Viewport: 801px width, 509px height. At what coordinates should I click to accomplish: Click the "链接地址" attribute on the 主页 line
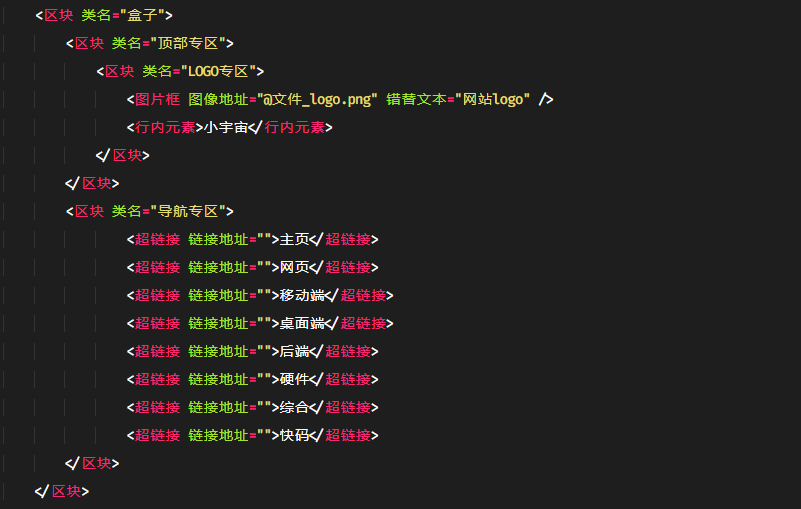pos(218,240)
